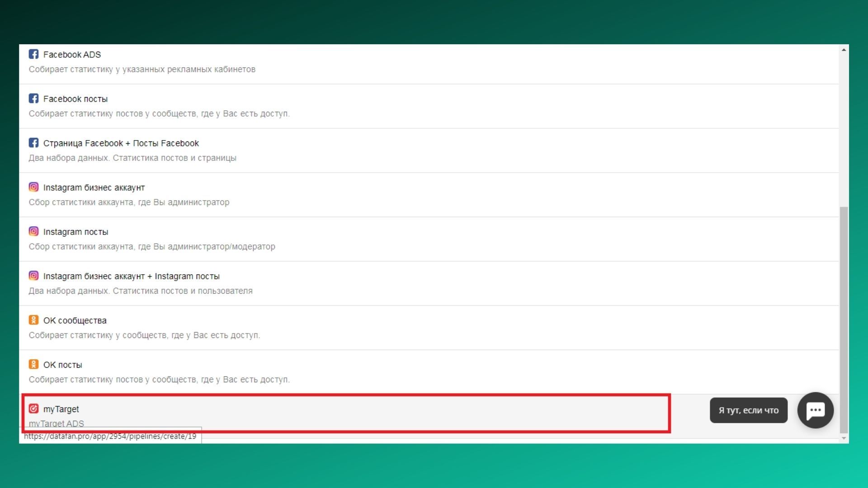Click the Instagram посты logo icon
The width and height of the screenshot is (868, 488).
pos(33,231)
